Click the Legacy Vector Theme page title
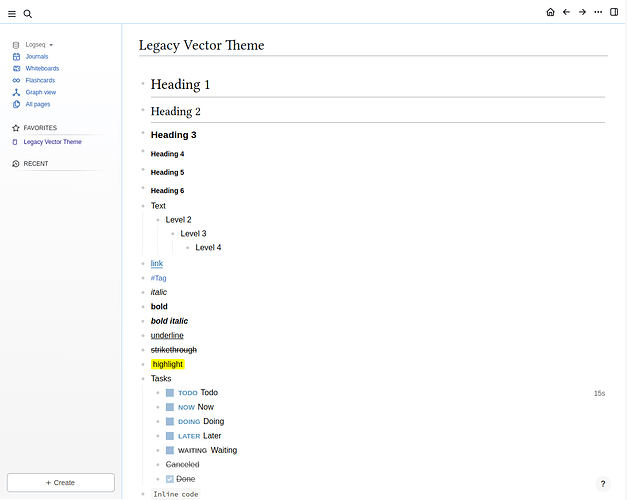Screen dimensions: 627x500 (x=202, y=45)
